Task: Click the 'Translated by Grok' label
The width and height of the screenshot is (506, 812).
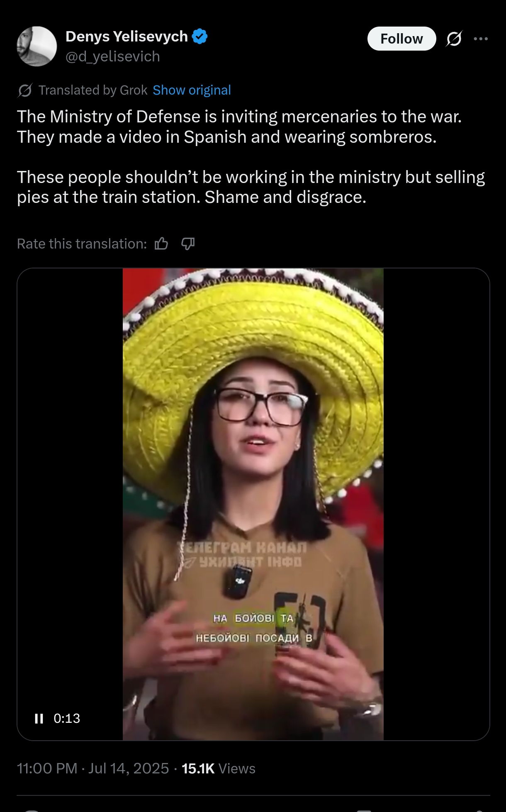Action: click(93, 90)
